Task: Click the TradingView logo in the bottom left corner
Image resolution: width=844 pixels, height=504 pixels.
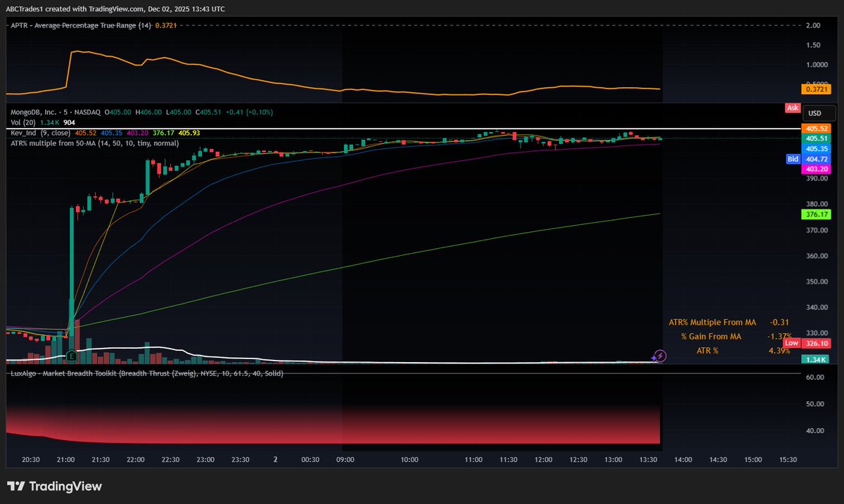Action: tap(53, 486)
